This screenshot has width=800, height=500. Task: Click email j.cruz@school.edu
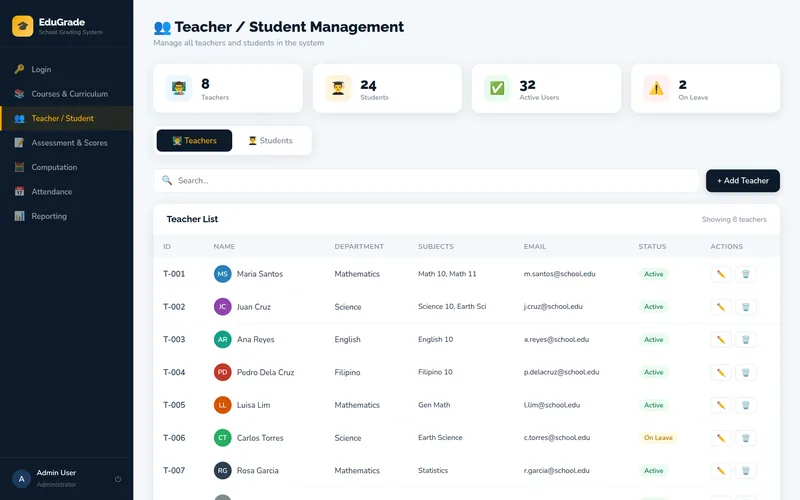(553, 307)
